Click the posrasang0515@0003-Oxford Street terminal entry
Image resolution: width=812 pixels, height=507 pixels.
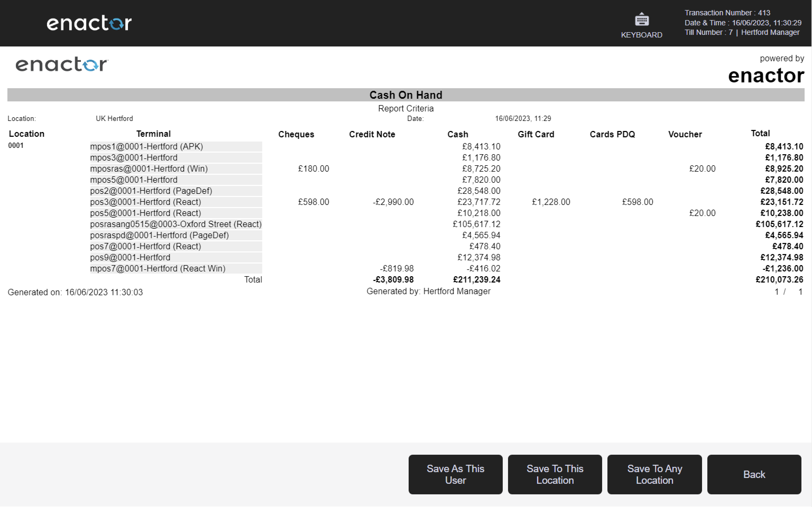pos(176,224)
